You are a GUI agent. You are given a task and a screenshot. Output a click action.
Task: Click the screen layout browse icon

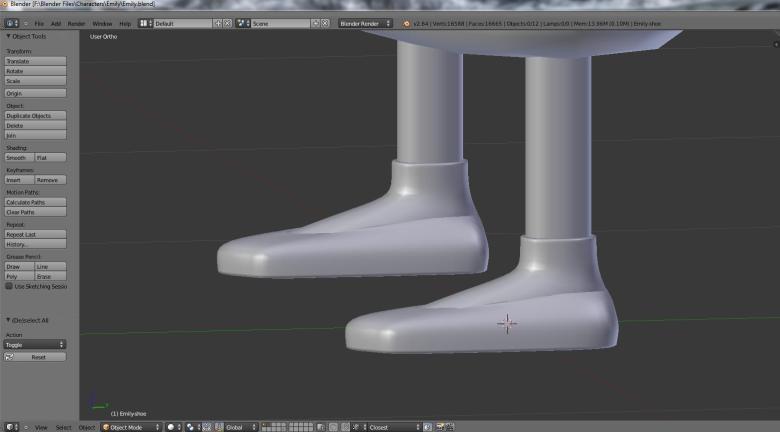[146, 23]
